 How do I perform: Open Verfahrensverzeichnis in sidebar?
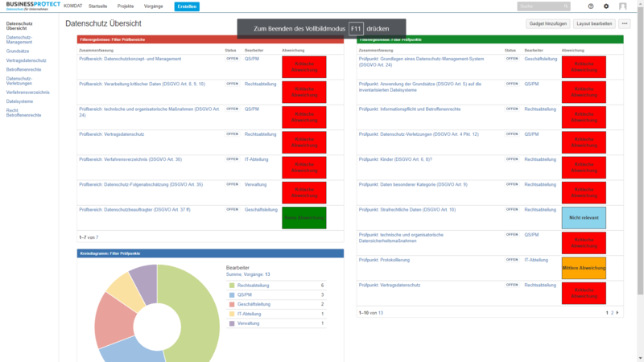pyautogui.click(x=28, y=93)
